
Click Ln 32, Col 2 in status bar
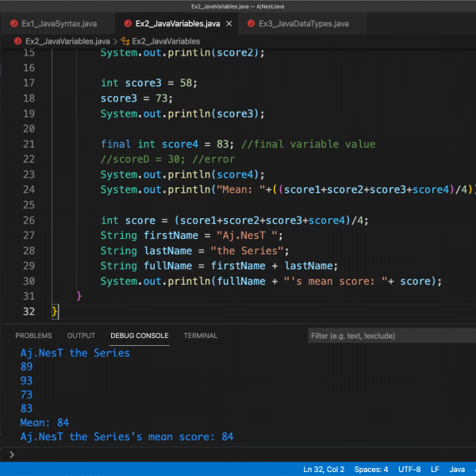click(x=324, y=470)
